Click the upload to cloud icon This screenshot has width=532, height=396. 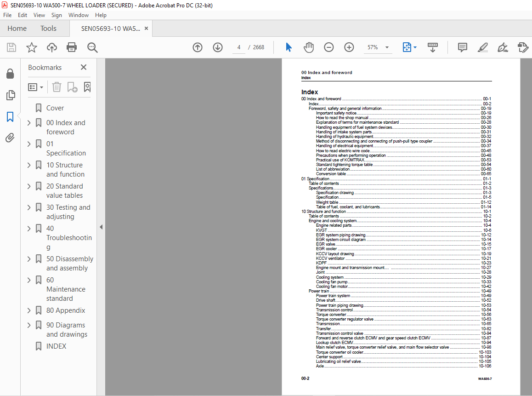(52, 47)
